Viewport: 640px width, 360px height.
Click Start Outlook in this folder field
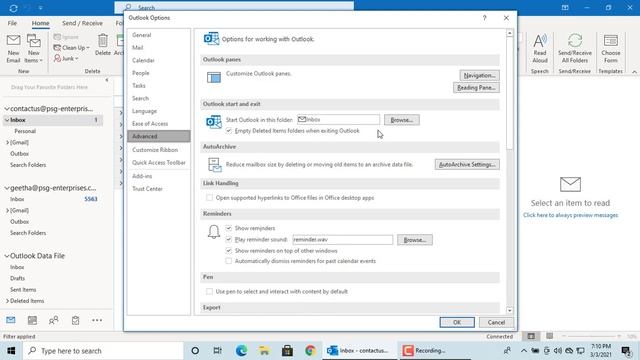[338, 120]
